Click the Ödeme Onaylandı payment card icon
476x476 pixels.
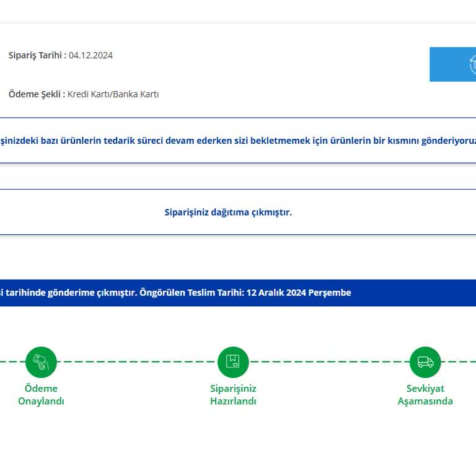pos(41,362)
